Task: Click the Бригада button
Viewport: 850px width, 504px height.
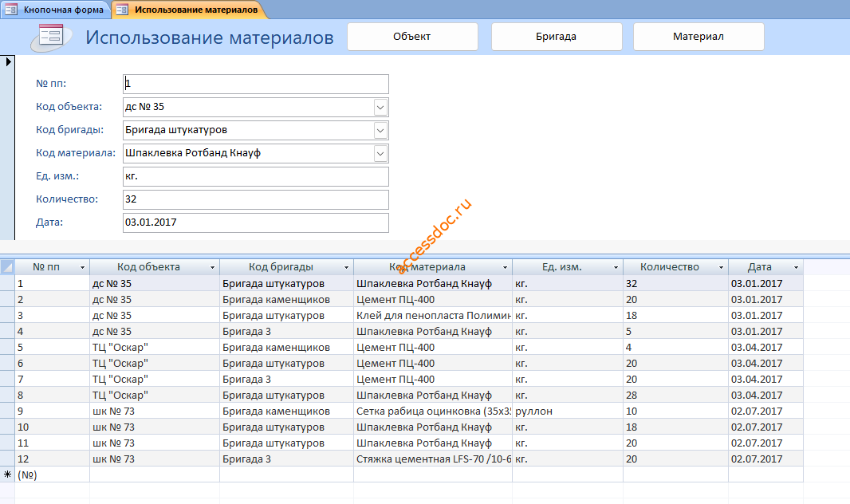Action: pyautogui.click(x=557, y=37)
